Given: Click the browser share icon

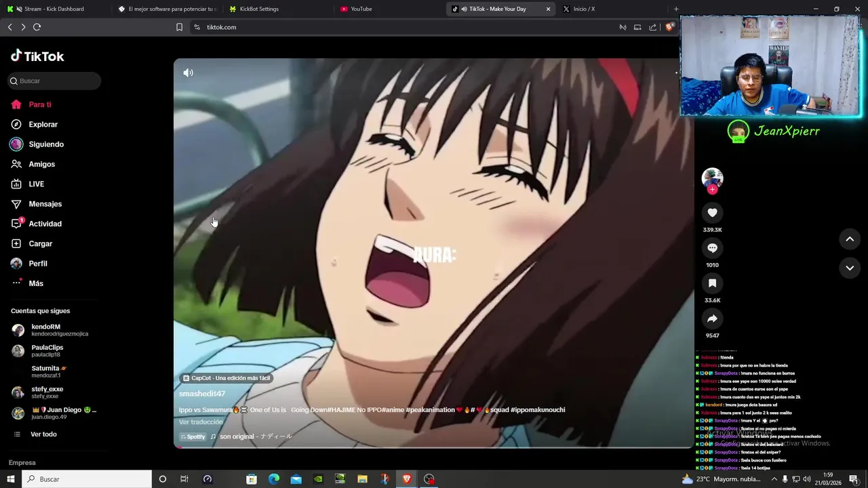Looking at the screenshot, I should [x=652, y=27].
